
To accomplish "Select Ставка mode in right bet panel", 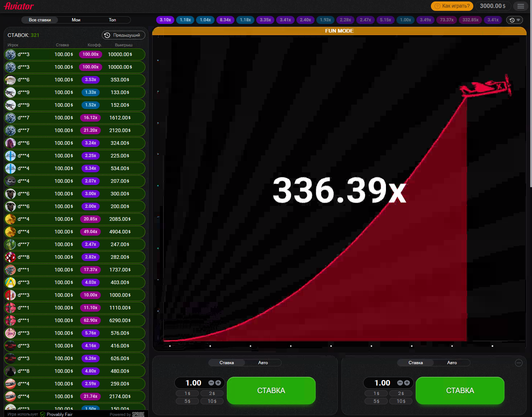I will [x=416, y=363].
